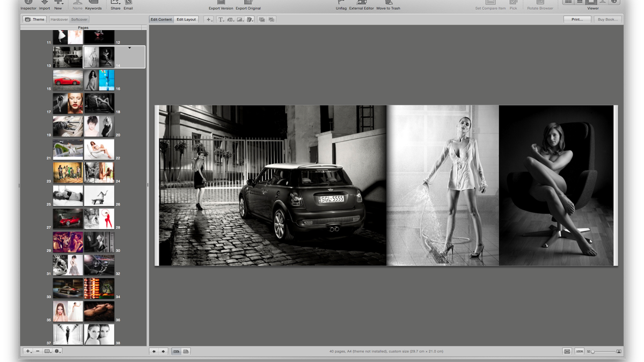The width and height of the screenshot is (644, 362).
Task: Go to the next page spread arrow
Action: [x=163, y=351]
